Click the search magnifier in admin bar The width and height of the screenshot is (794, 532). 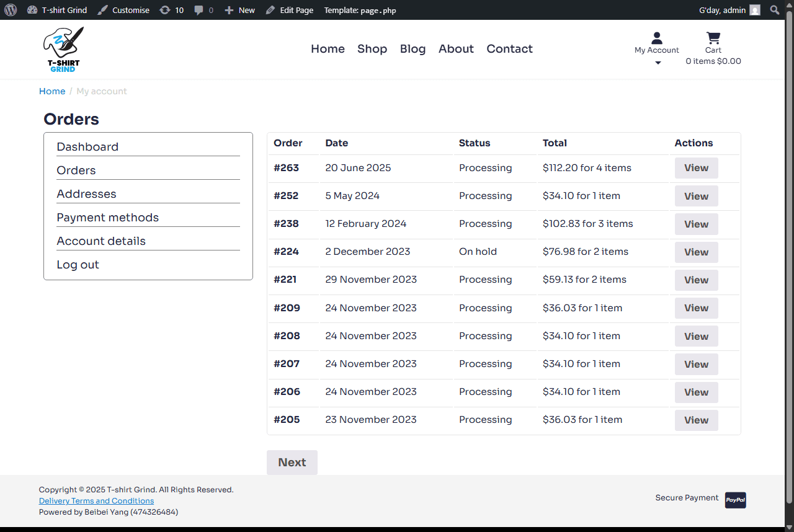774,10
